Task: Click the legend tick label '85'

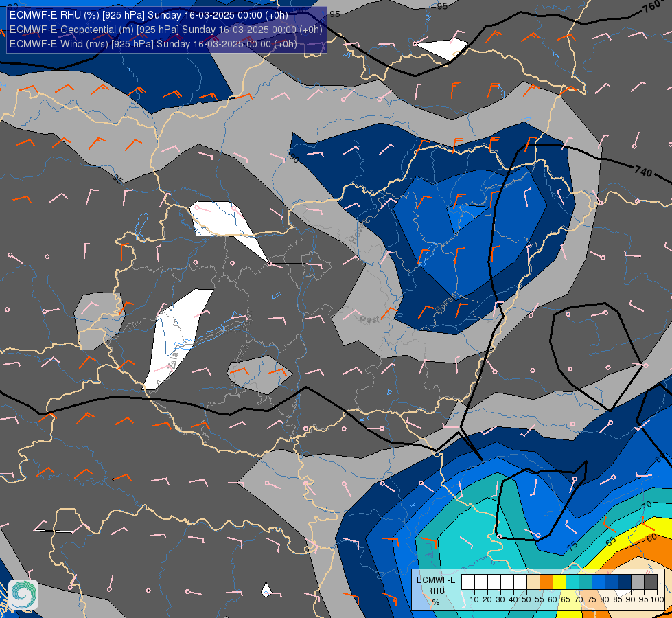Action: coord(618,599)
